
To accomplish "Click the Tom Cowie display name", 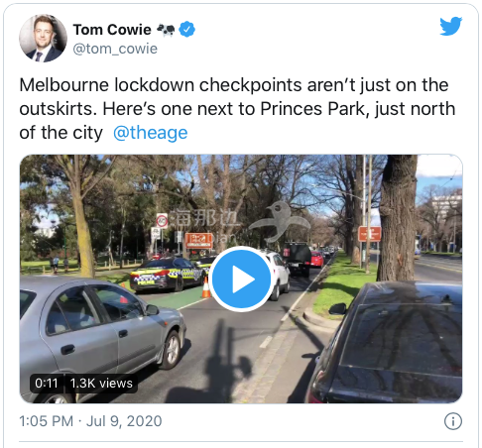I will (112, 30).
